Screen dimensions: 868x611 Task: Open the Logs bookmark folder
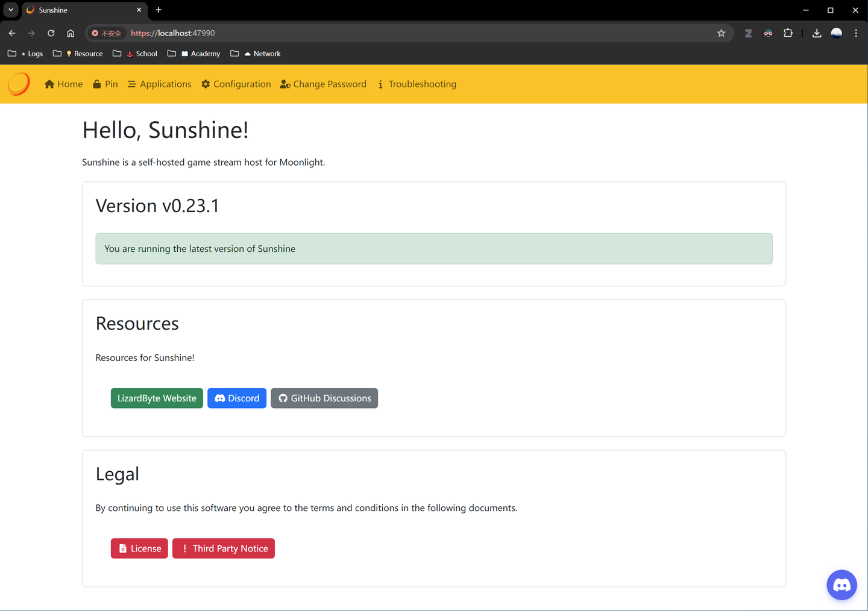click(25, 54)
